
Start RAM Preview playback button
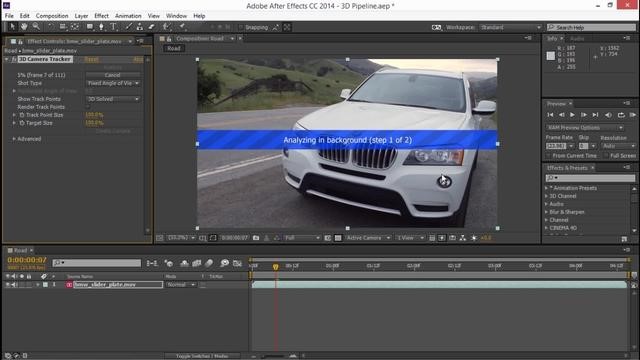point(633,115)
